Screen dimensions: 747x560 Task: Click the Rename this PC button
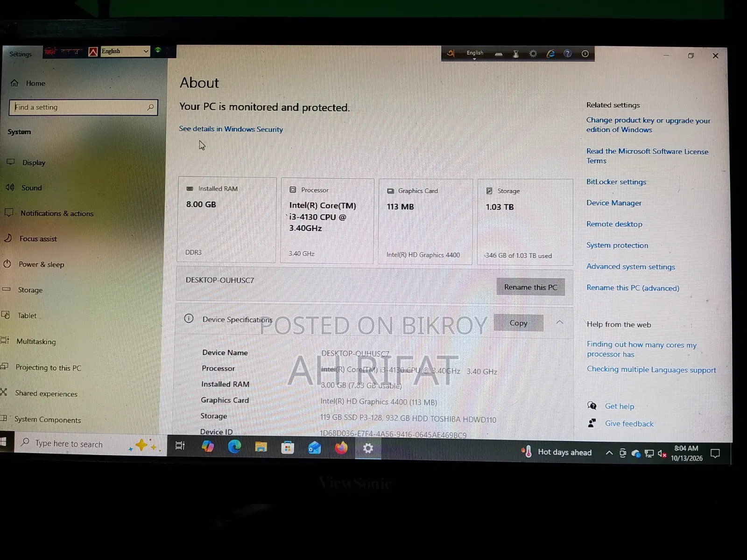[x=530, y=287]
